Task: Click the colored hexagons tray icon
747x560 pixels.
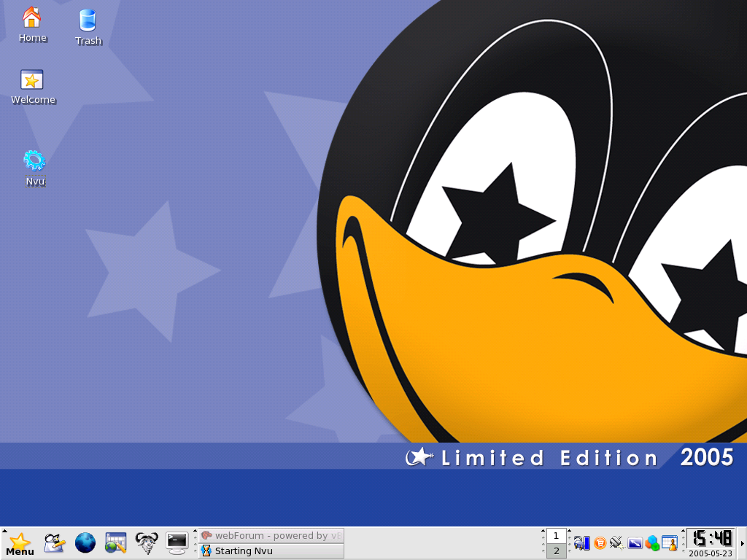Action: click(652, 542)
